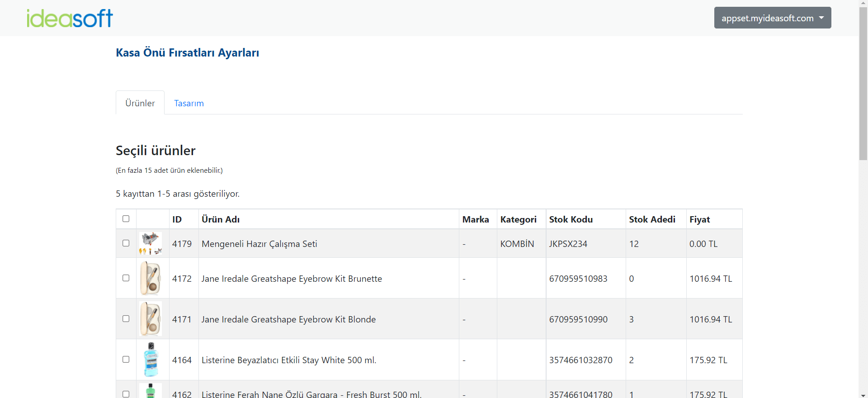Click the ideasoft logo
The width and height of the screenshot is (868, 398).
(x=70, y=18)
